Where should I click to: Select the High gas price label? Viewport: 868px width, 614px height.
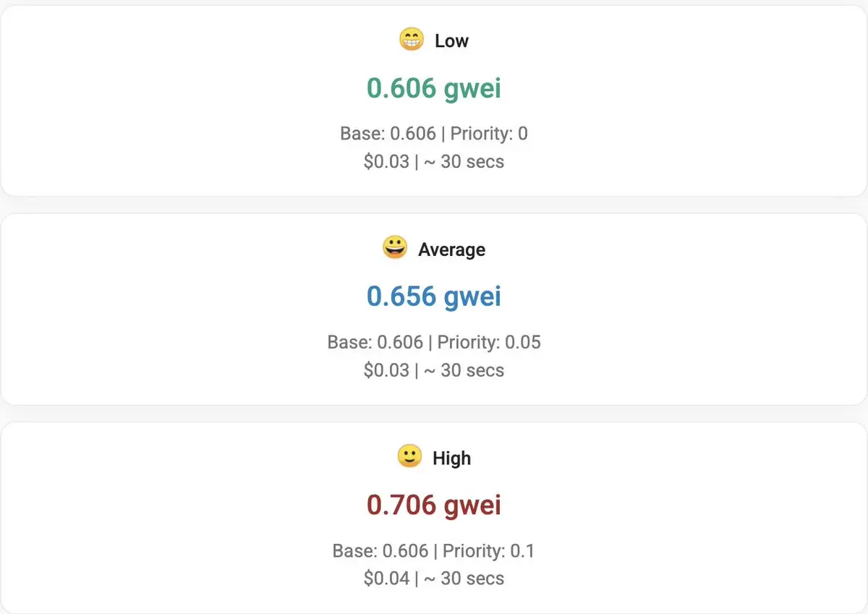pyautogui.click(x=451, y=459)
